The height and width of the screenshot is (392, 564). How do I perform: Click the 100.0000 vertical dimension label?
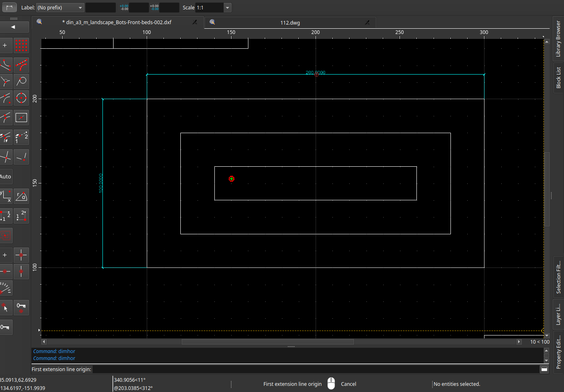point(101,183)
